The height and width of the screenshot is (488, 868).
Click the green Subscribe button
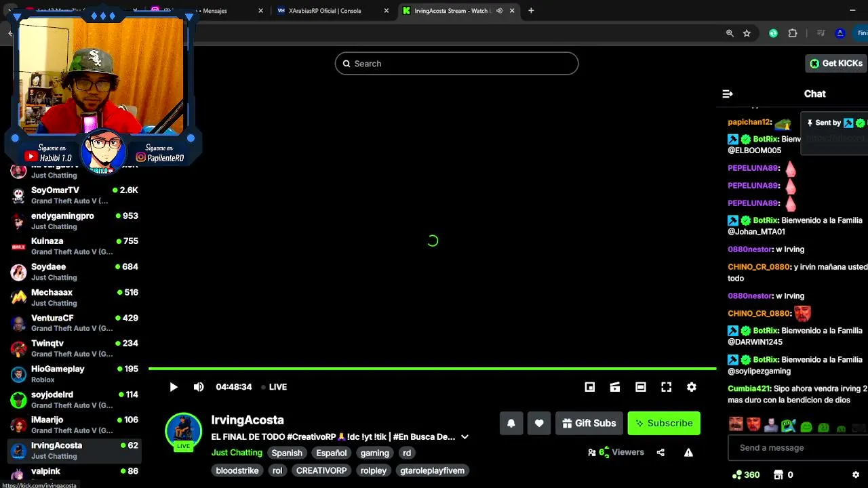[x=664, y=423]
